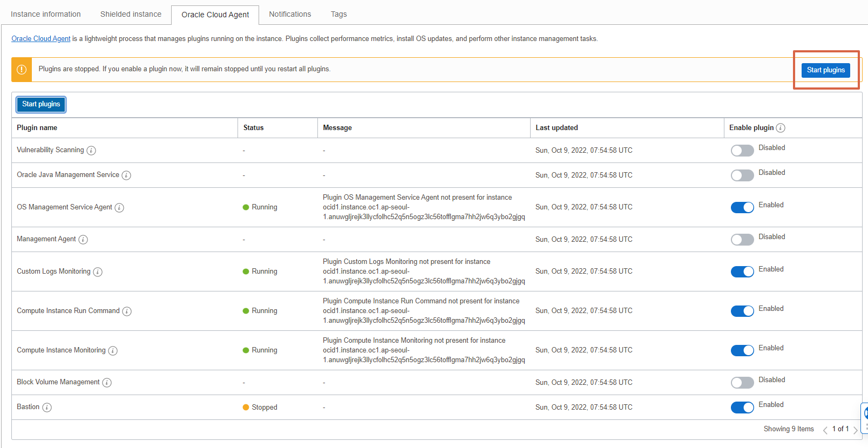Image resolution: width=868 pixels, height=448 pixels.
Task: Click message for Compute Instance Monitoring
Action: pos(424,350)
